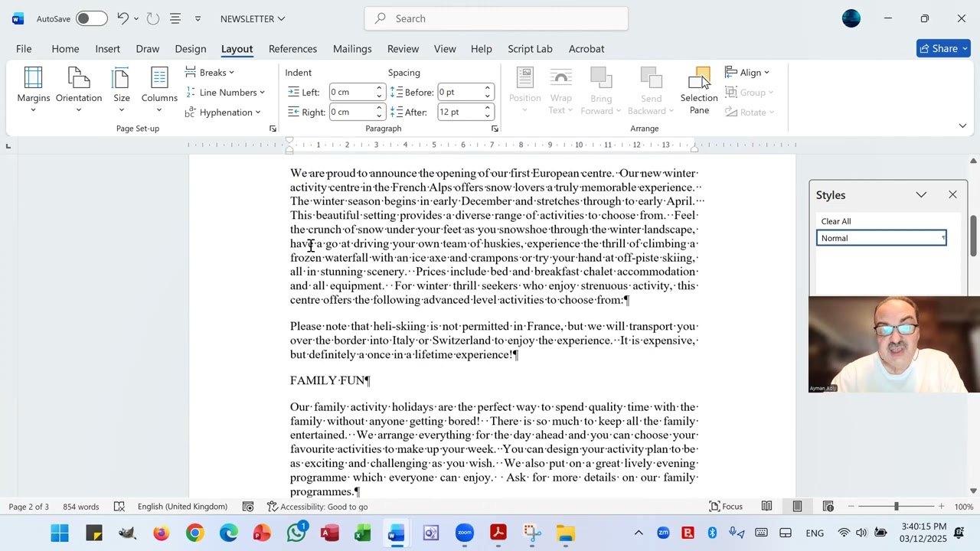The height and width of the screenshot is (551, 980).
Task: Click the Page Set-up dialog launcher
Action: [273, 129]
